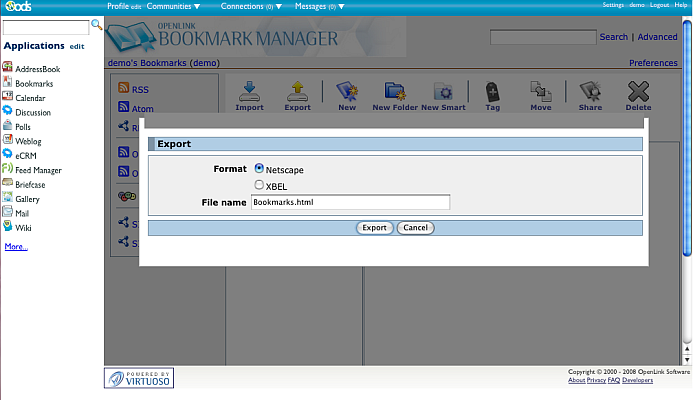
Task: Open Wiki application icon
Action: click(x=7, y=226)
